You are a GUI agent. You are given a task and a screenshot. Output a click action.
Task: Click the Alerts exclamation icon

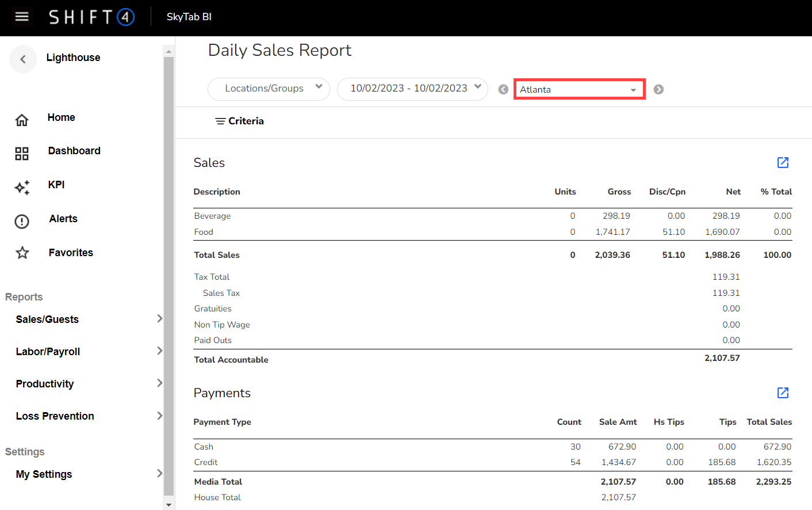coord(22,221)
